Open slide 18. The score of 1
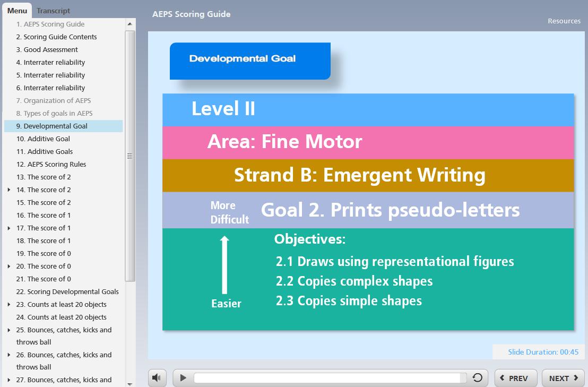 pyautogui.click(x=44, y=241)
